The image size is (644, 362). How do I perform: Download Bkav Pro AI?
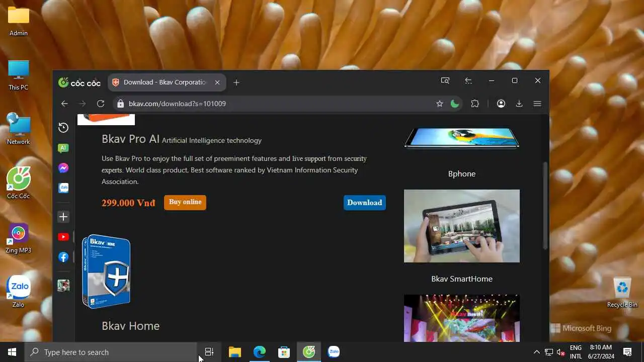click(x=365, y=203)
